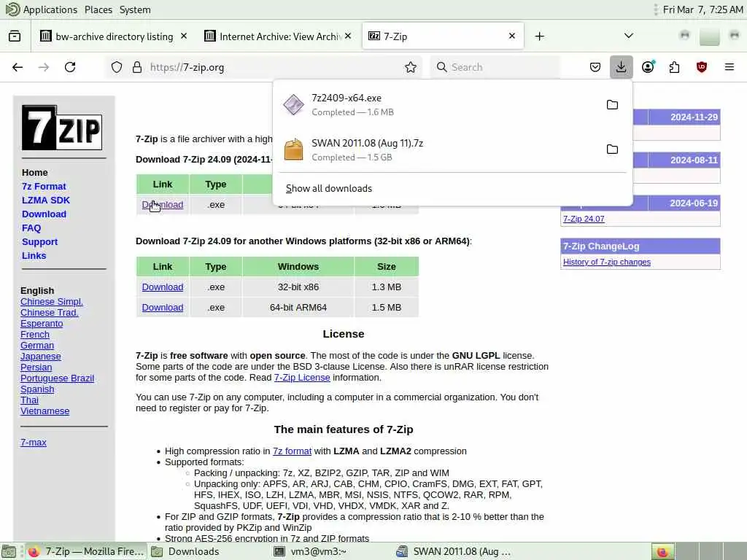Close the bw-archive directory listing tab
The height and width of the screenshot is (560, 747).
184,36
